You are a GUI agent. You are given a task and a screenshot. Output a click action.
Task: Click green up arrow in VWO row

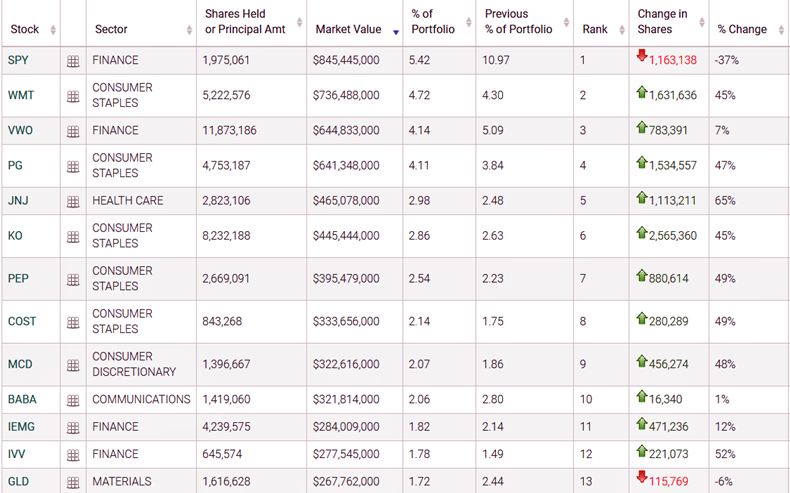coord(642,127)
